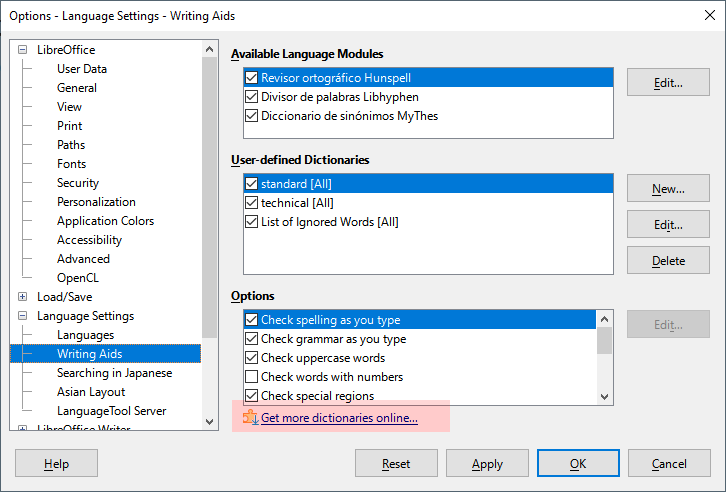Click Edit... for Available Language Modules
Image resolution: width=726 pixels, height=492 pixels.
[x=668, y=82]
